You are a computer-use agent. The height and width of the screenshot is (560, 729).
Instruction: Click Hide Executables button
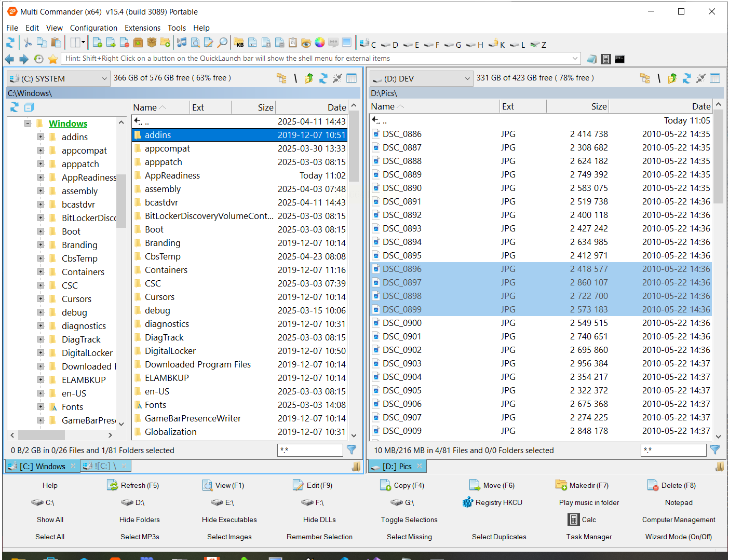click(229, 520)
